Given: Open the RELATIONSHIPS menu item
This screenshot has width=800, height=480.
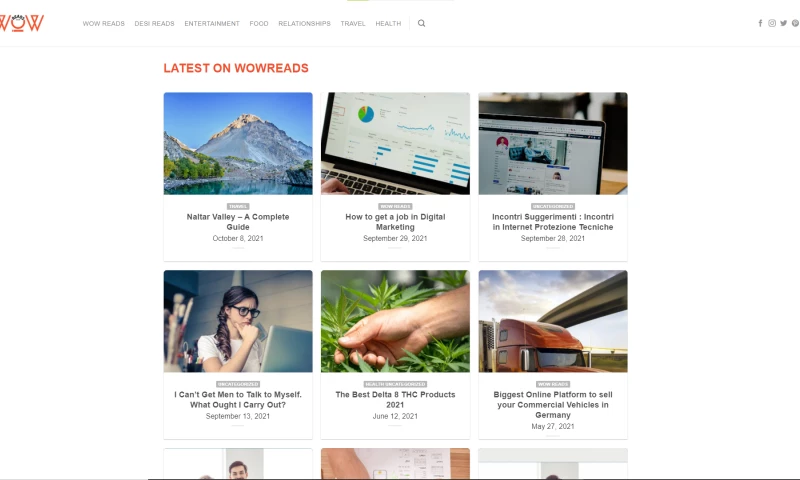Looking at the screenshot, I should coord(305,23).
